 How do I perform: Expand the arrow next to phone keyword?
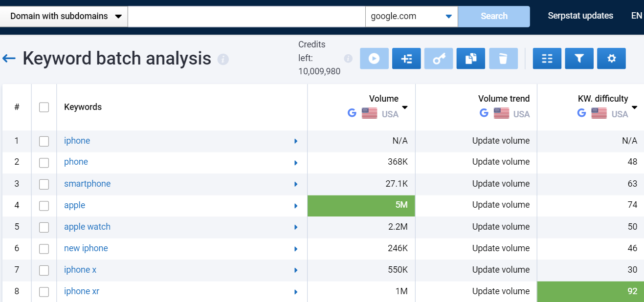point(296,163)
